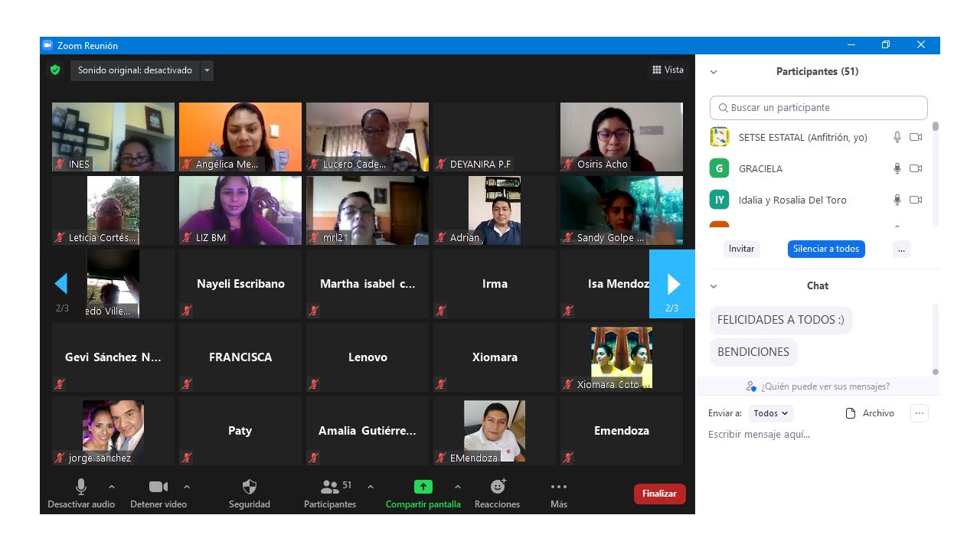Click participants list scrollbar
Screen dimensions: 980x551
click(935, 126)
